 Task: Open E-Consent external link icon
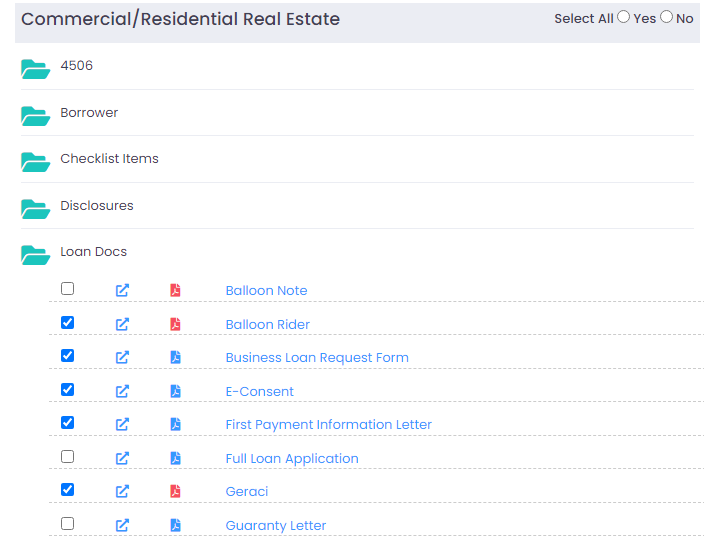click(x=122, y=391)
